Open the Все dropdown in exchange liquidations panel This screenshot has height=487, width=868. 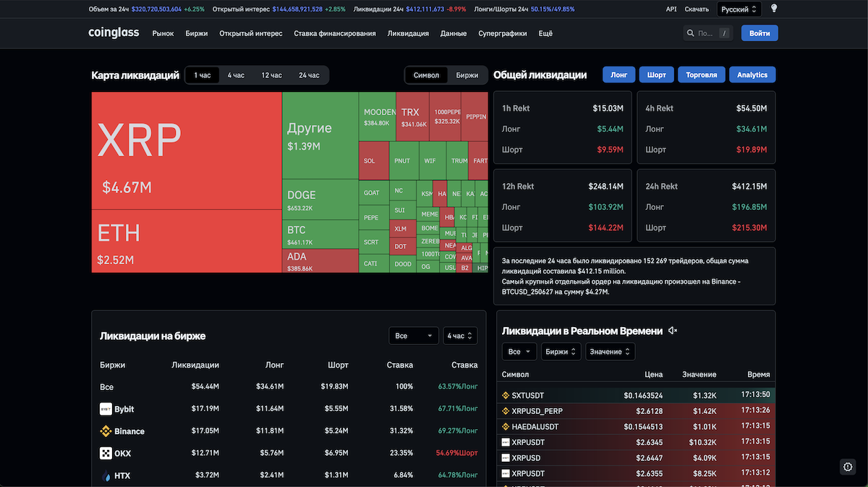[x=414, y=336]
